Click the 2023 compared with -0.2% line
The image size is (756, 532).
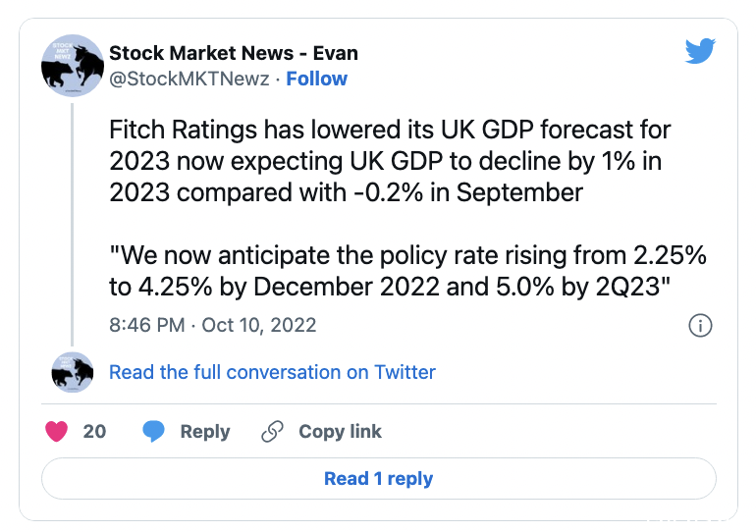click(x=346, y=192)
